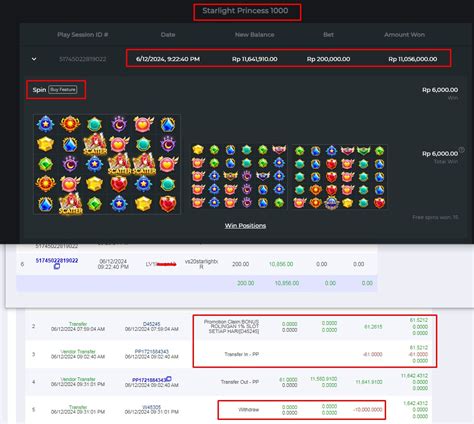Click the Free spins won text
The width and height of the screenshot is (474, 424).
435,217
